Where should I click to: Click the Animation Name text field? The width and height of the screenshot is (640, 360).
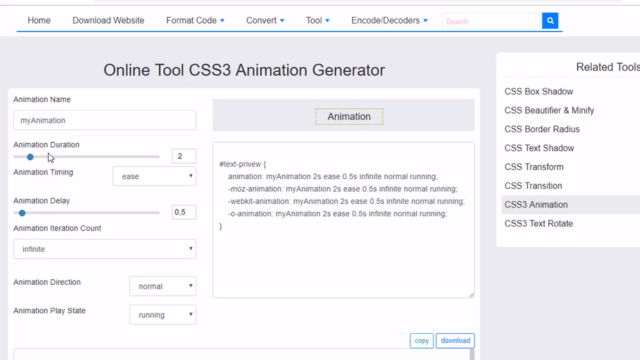(x=104, y=120)
